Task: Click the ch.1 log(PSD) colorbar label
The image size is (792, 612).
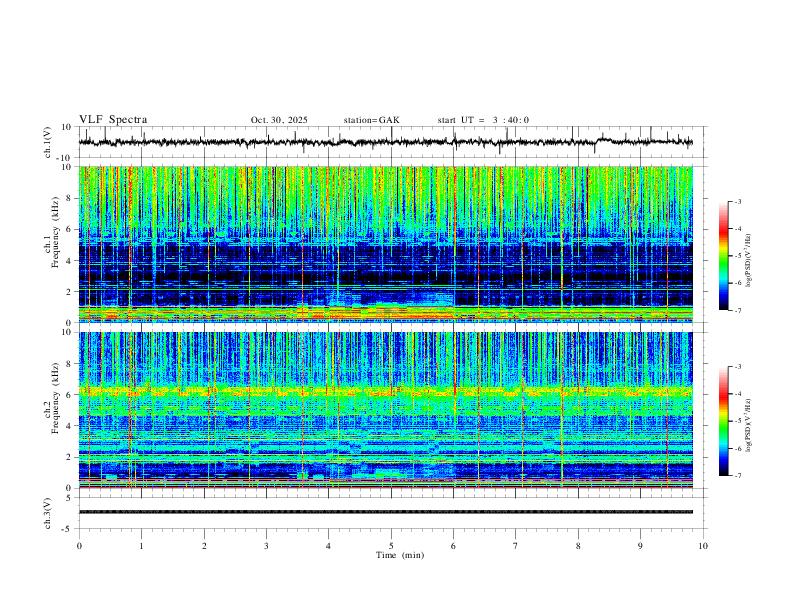Action: pos(749,260)
